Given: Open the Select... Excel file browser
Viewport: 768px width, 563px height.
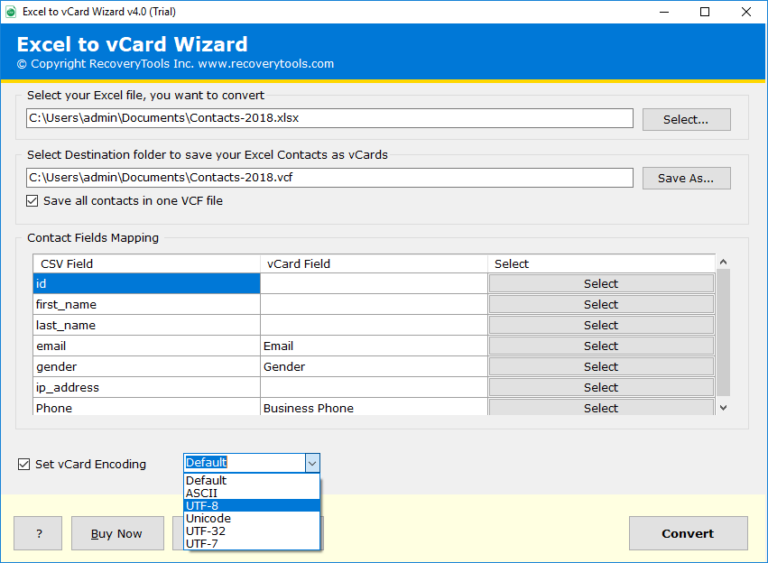Looking at the screenshot, I should 686,120.
